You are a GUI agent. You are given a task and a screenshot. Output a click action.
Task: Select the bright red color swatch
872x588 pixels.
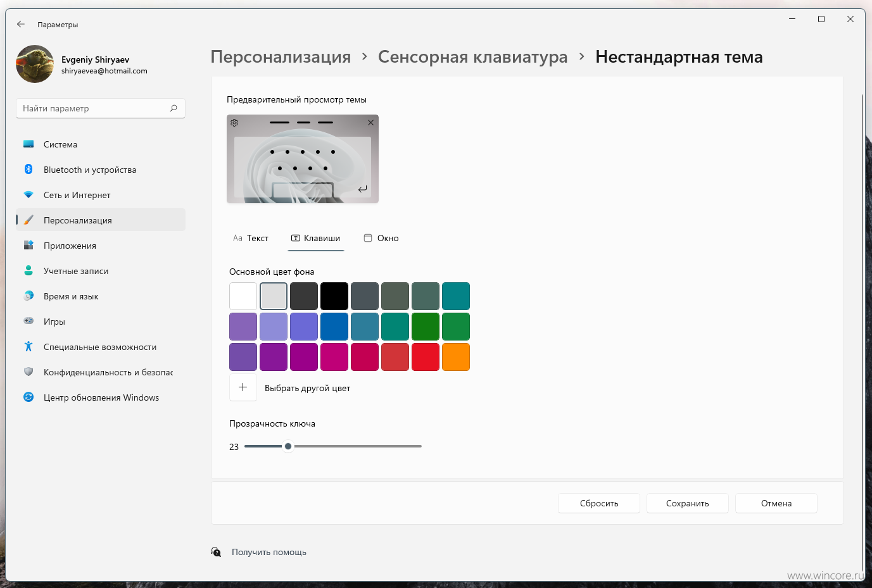[426, 357]
